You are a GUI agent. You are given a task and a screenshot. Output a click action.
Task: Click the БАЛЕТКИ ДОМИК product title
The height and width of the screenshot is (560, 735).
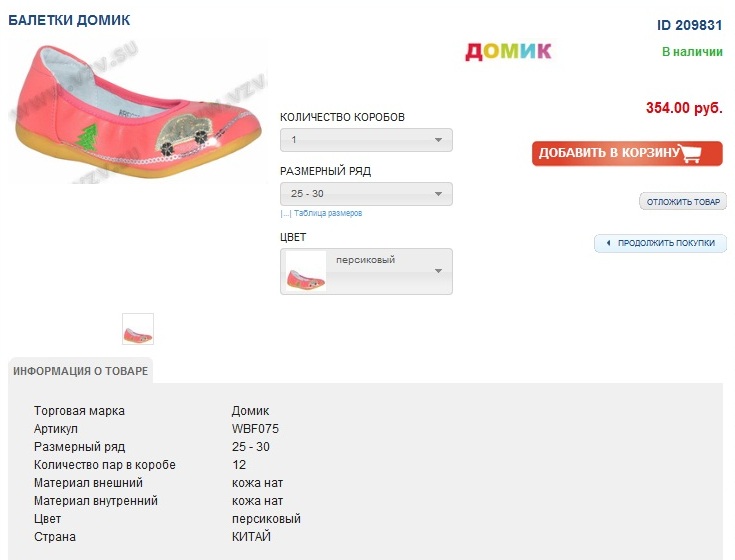(x=69, y=20)
